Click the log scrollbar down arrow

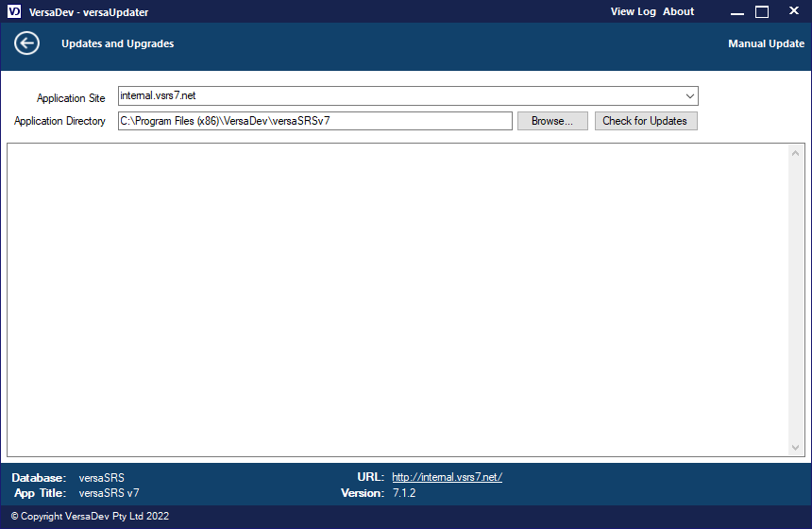[x=796, y=448]
